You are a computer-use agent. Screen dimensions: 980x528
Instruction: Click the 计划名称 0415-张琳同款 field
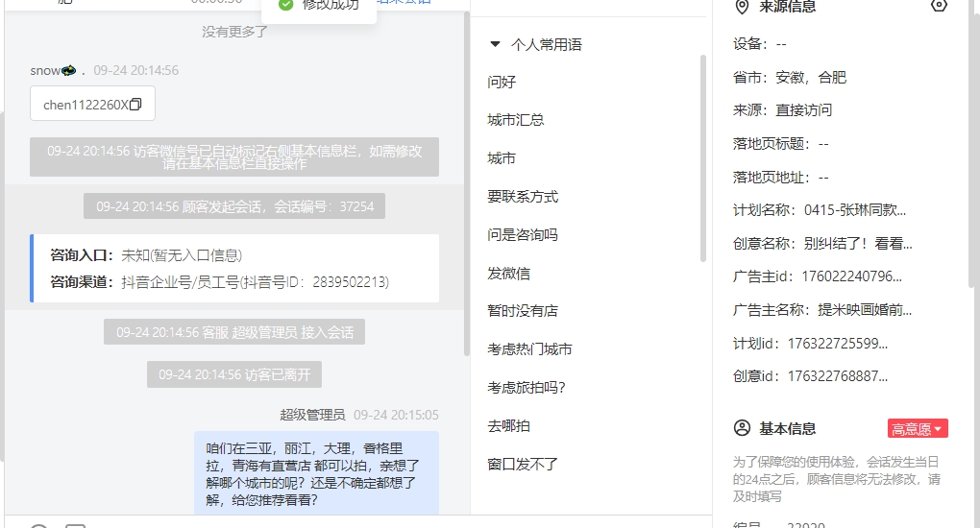click(820, 210)
